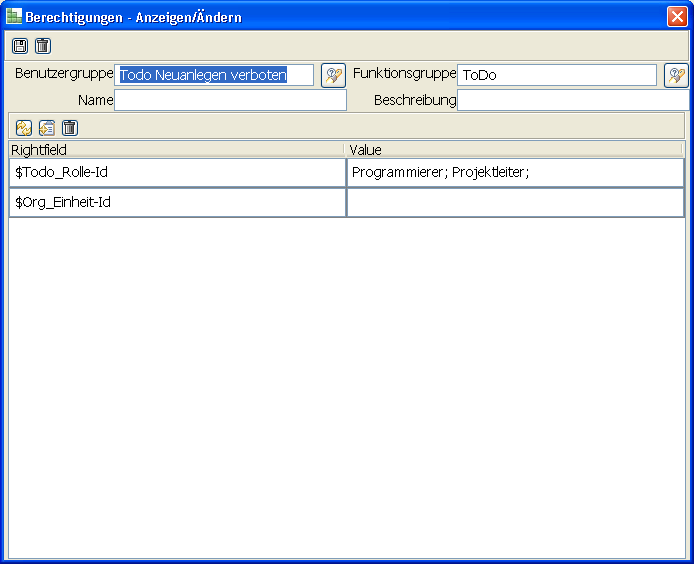Open the Benutzergruppe lookup button
This screenshot has height=564, width=694.
pyautogui.click(x=333, y=76)
